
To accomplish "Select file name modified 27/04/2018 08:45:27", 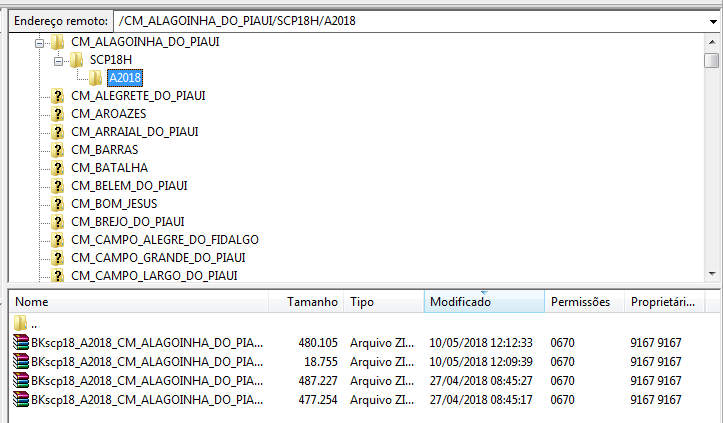I will [147, 381].
